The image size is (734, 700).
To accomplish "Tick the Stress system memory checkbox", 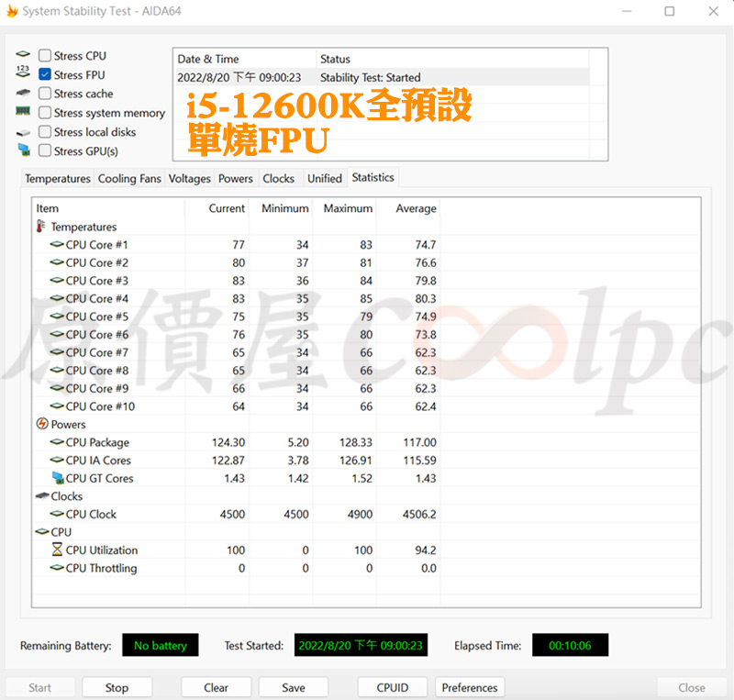I will point(45,112).
